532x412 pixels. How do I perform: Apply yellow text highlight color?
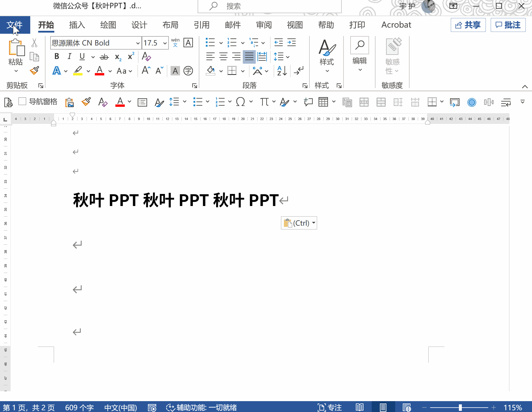click(x=78, y=71)
